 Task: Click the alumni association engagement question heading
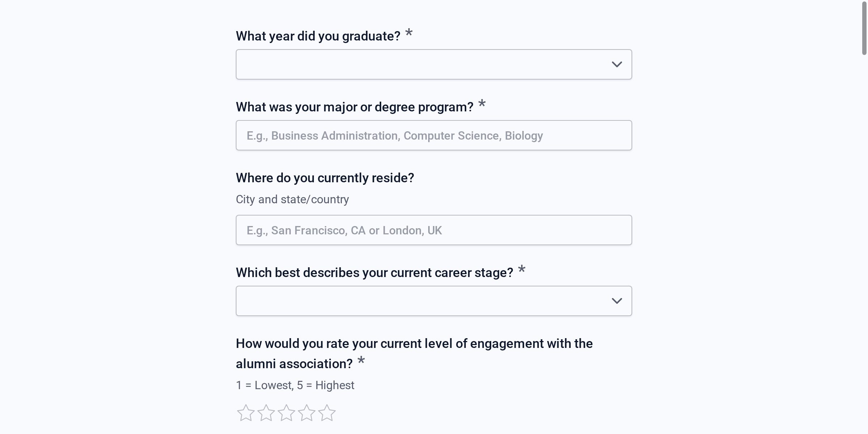pos(414,344)
